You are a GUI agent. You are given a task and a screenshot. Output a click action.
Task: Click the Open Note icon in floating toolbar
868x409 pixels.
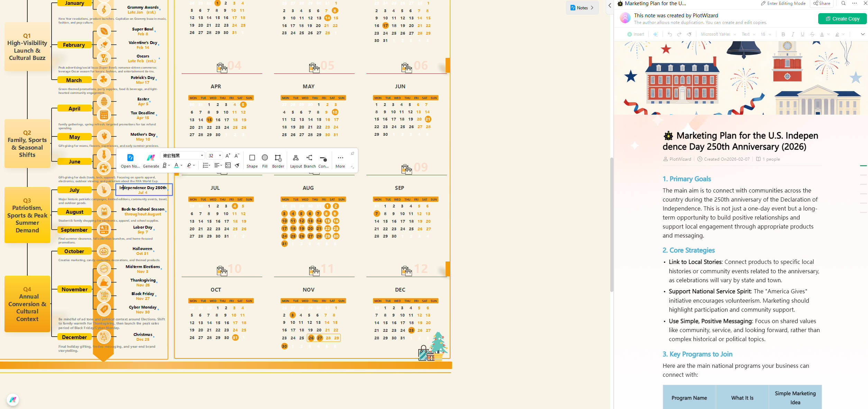[x=130, y=158]
